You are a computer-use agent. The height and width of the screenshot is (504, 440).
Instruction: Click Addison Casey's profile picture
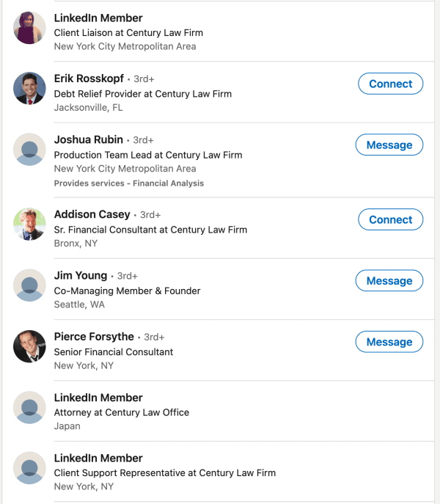[30, 224]
